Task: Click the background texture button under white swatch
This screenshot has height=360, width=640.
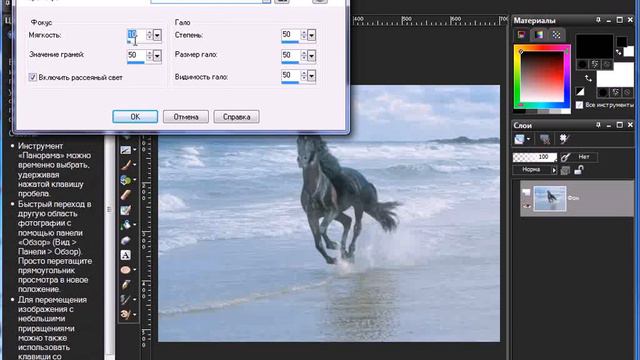Action: coord(615,92)
